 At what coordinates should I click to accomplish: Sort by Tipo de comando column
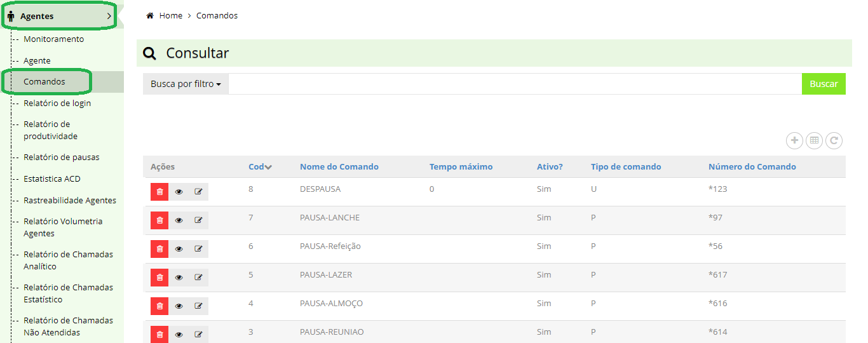(626, 167)
